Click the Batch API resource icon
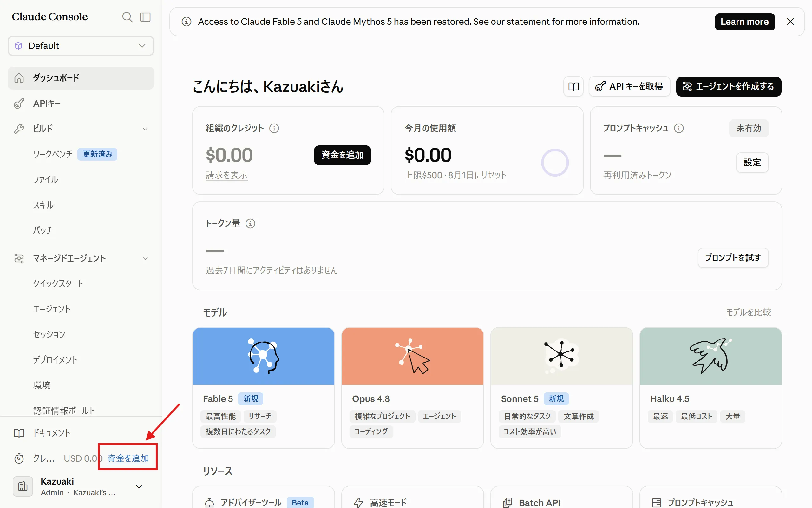 pos(507,503)
